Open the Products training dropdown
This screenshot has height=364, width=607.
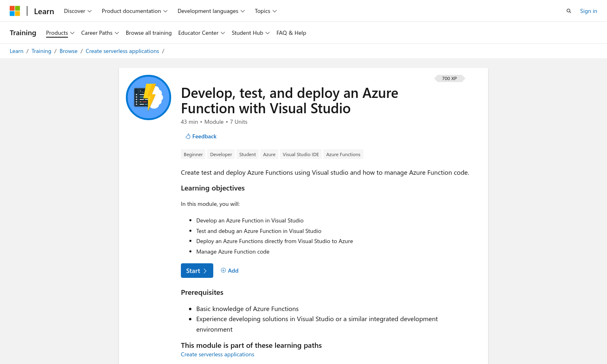[60, 33]
